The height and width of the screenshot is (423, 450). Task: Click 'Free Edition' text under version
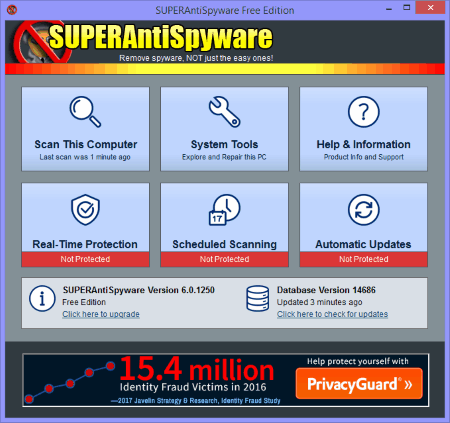(x=84, y=302)
